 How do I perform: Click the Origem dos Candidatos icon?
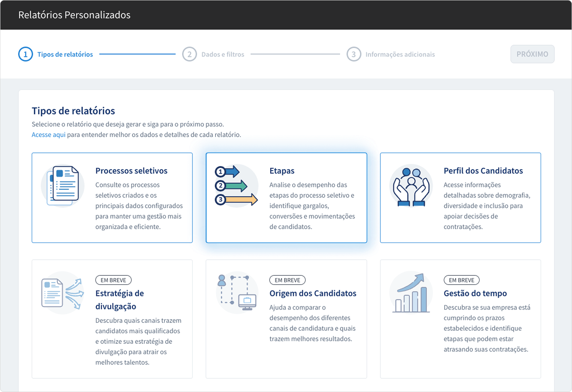(x=237, y=293)
